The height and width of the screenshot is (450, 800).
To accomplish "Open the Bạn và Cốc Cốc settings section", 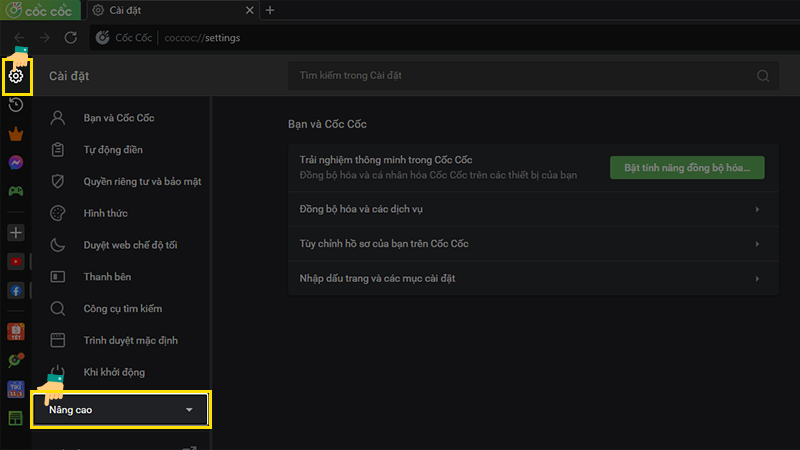I will pyautogui.click(x=121, y=118).
